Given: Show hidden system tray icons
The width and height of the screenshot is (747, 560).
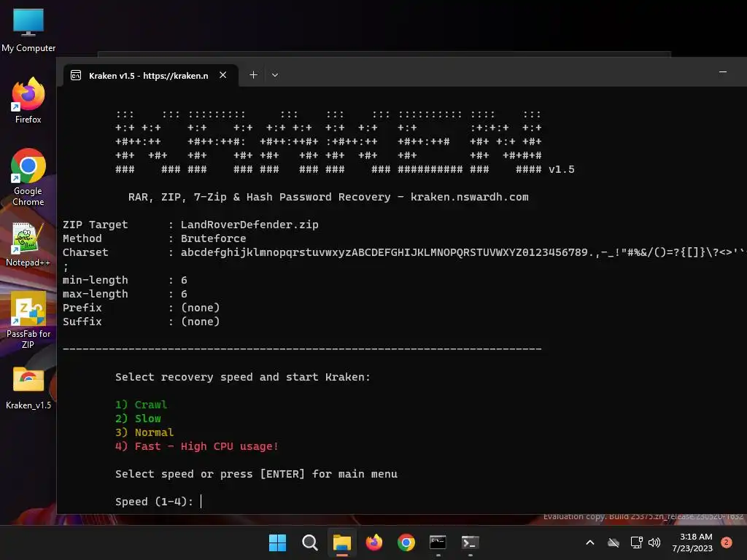Looking at the screenshot, I should (589, 542).
